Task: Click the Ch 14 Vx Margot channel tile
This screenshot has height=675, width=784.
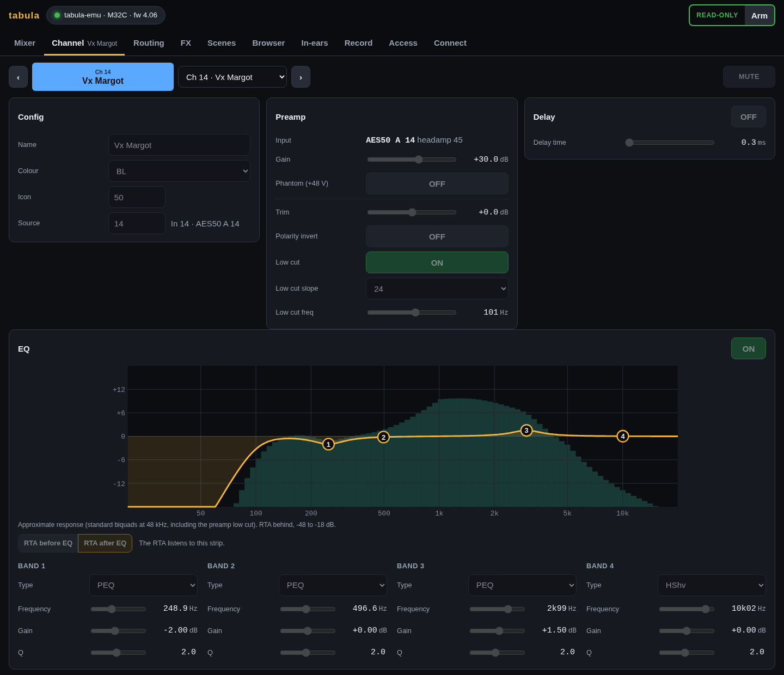Action: point(103,77)
